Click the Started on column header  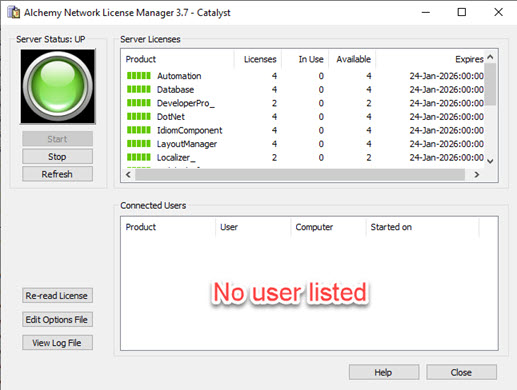(x=422, y=227)
